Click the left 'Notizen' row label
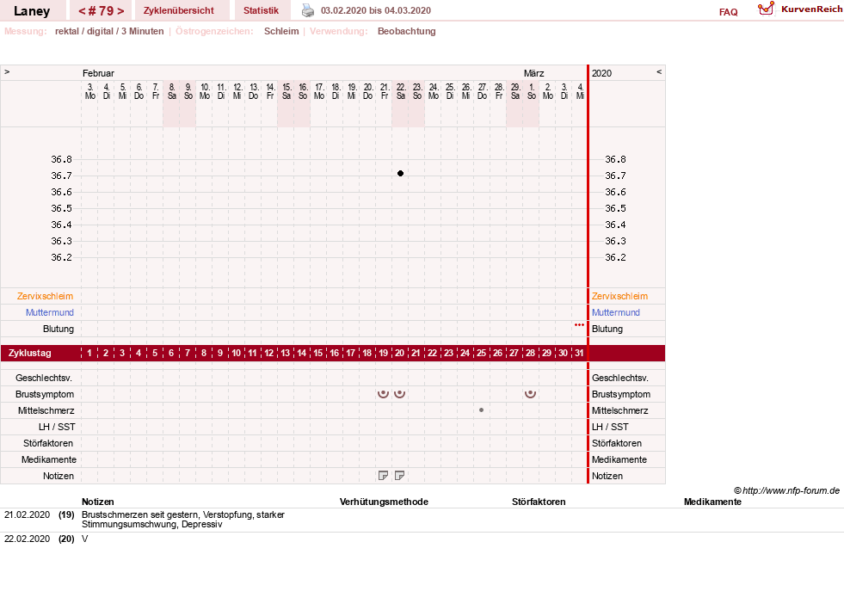The image size is (844, 616). [59, 476]
